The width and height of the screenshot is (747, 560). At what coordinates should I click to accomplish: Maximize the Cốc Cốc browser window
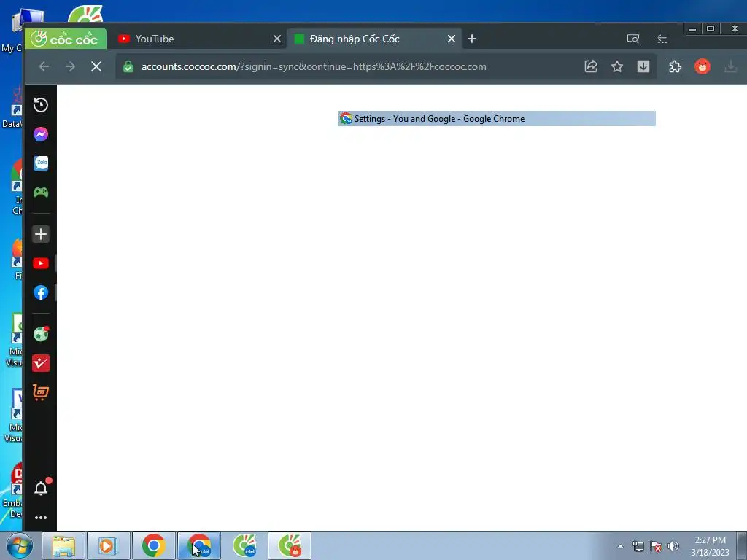(711, 29)
